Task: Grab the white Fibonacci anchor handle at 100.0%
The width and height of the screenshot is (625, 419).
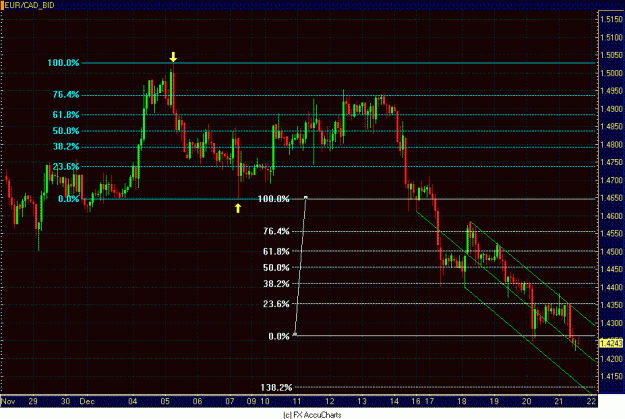Action: click(x=306, y=197)
